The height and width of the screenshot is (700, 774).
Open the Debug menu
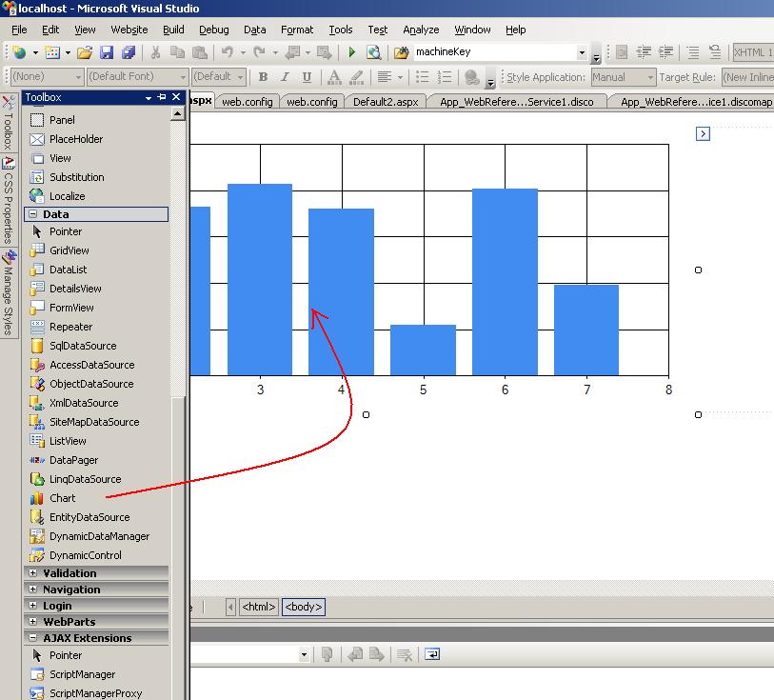tap(214, 30)
